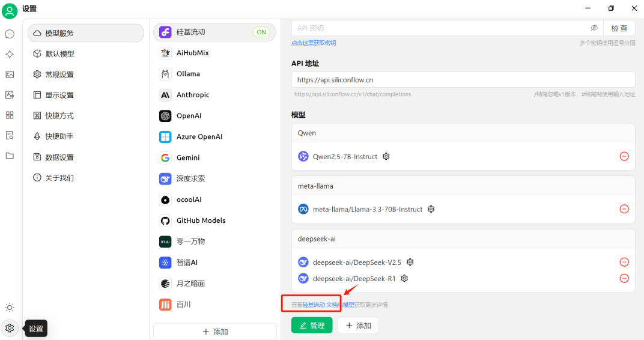Click the sparkle agents icon in sidebar
This screenshot has width=644, height=340.
point(10,54)
